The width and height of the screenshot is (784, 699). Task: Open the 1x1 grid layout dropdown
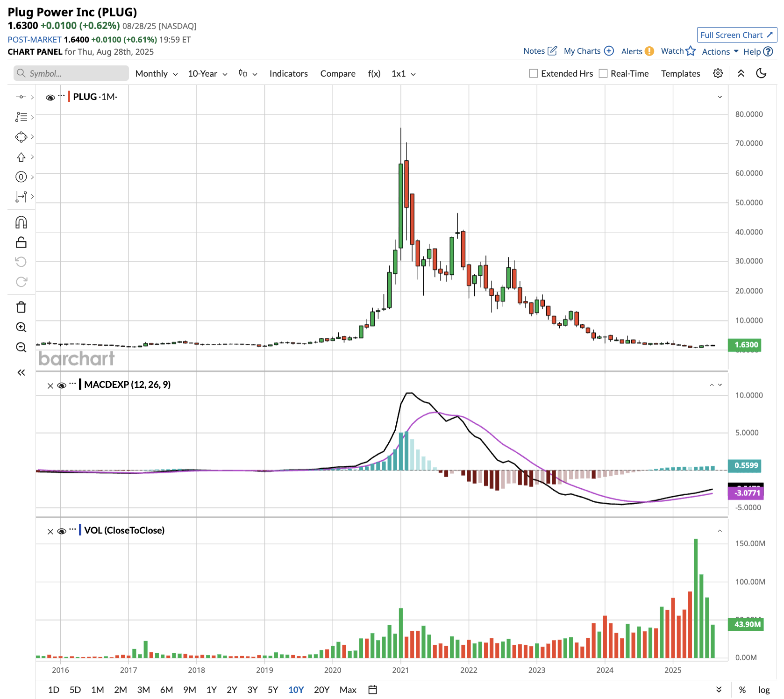pyautogui.click(x=404, y=73)
